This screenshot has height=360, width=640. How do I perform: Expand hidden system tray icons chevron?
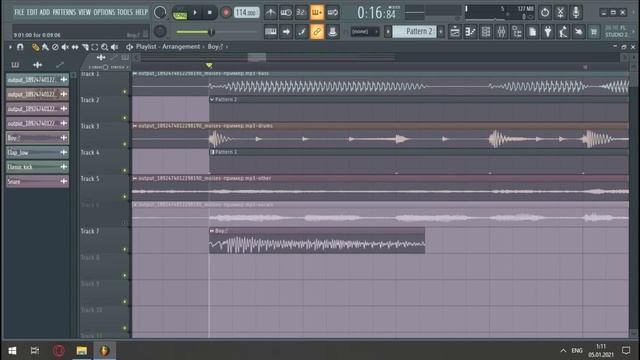(563, 350)
